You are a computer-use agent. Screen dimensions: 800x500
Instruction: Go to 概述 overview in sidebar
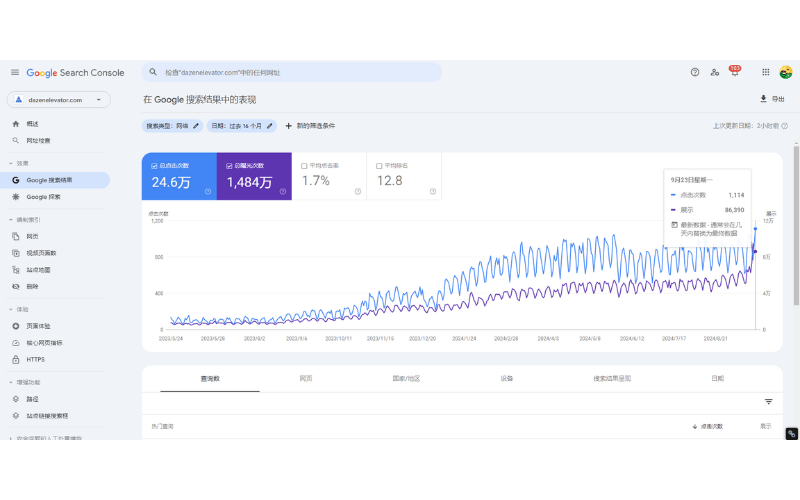(x=32, y=124)
